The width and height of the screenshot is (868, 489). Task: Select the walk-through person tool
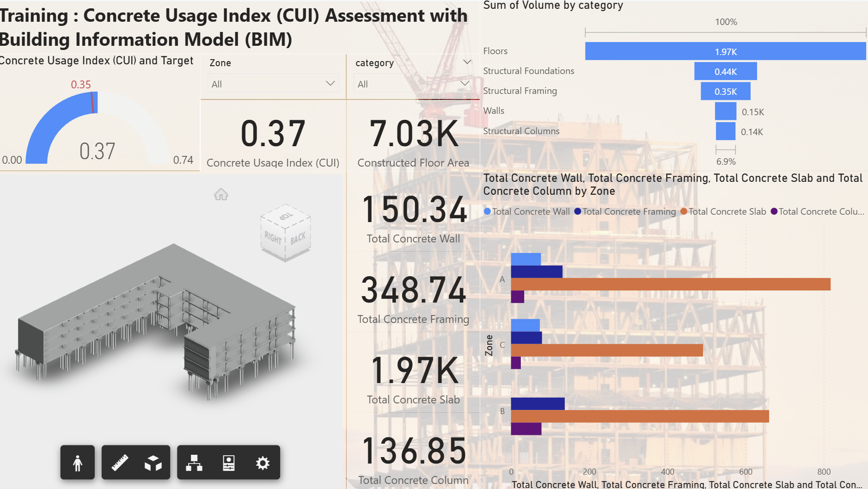coord(77,462)
